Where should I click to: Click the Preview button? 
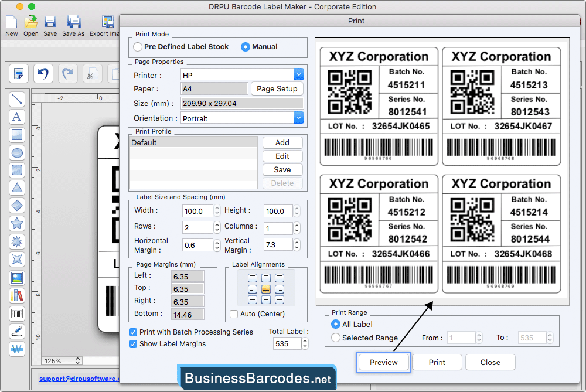click(383, 362)
